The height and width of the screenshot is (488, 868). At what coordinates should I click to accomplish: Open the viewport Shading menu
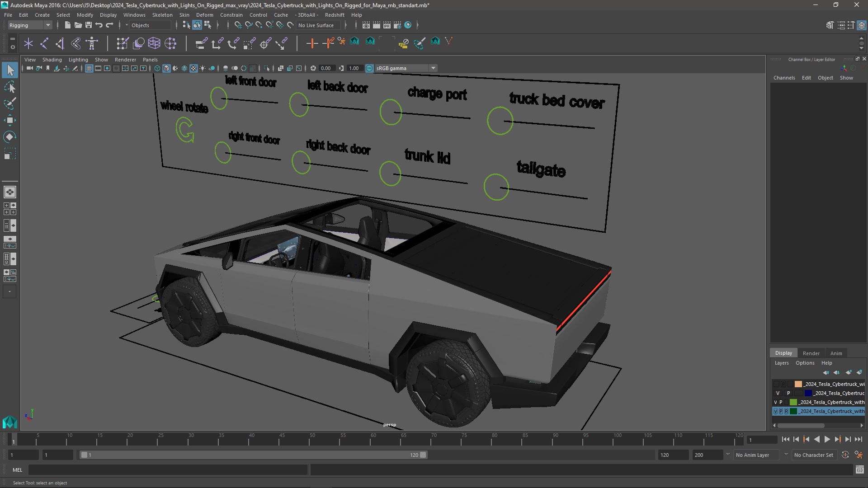tap(52, 60)
